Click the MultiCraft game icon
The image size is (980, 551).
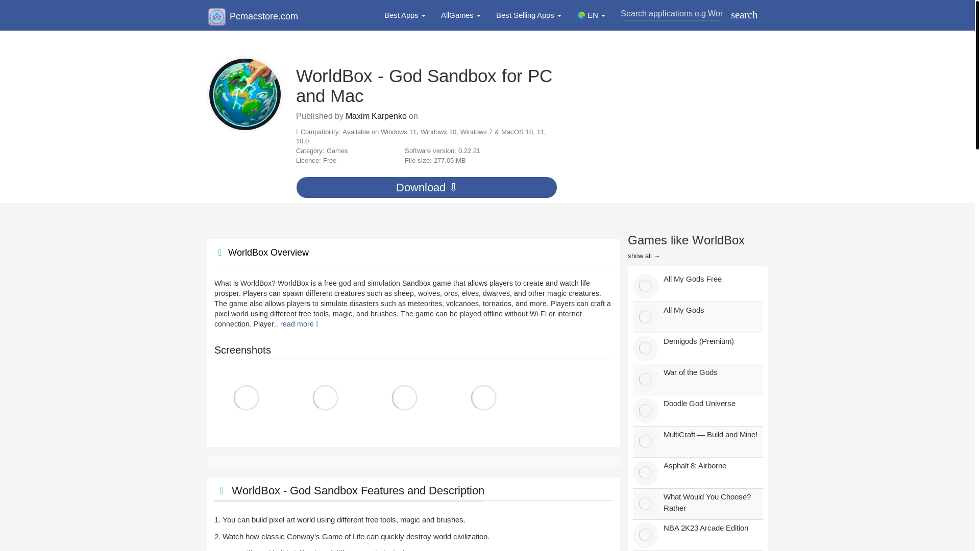click(645, 441)
